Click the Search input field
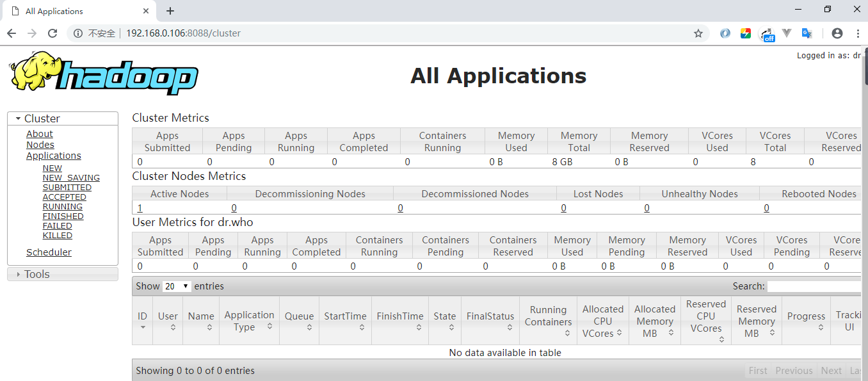 click(x=814, y=286)
